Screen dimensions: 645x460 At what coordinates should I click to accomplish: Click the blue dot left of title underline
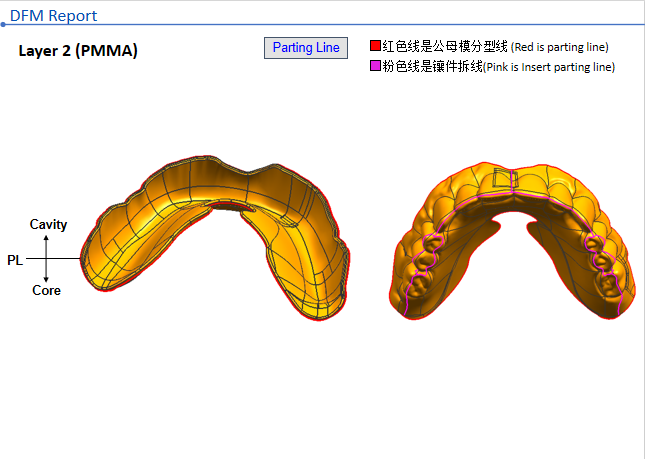(3, 24)
